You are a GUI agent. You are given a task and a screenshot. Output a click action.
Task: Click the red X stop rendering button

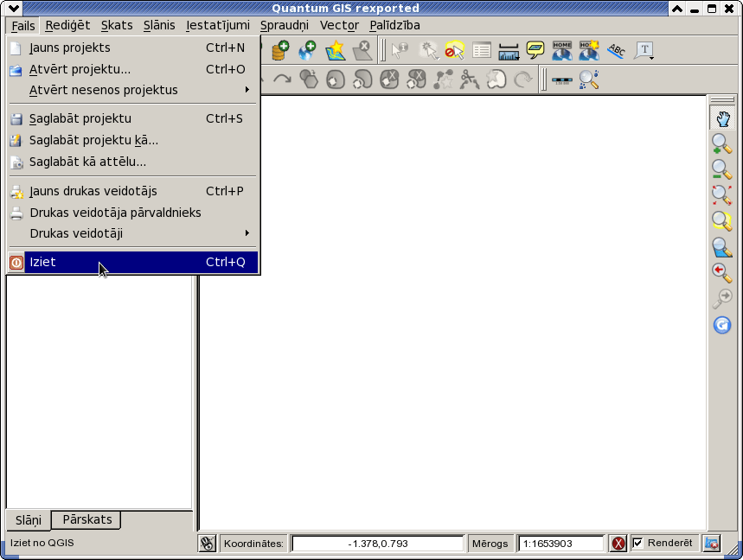click(x=618, y=544)
